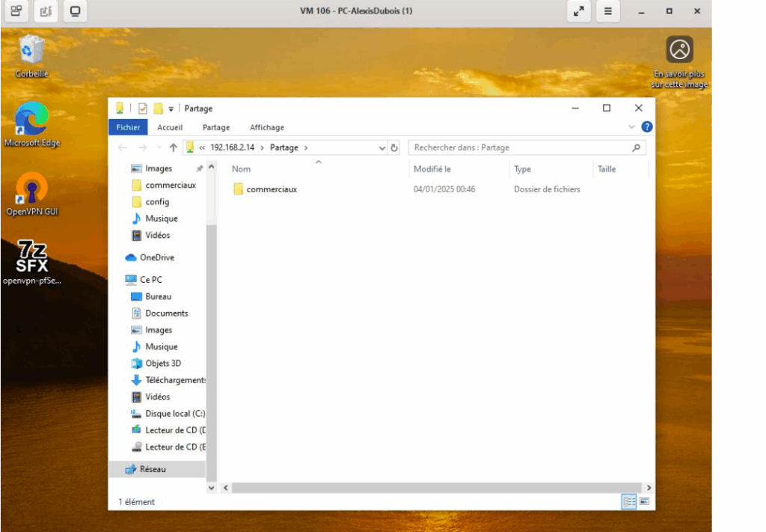
Task: Select the Microsoft Edge desktop shortcut
Action: point(31,124)
